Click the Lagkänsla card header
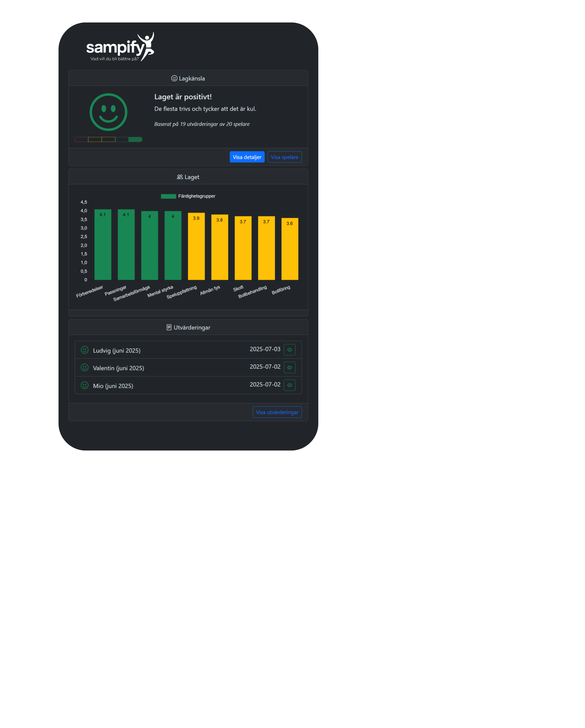Screen dimensions: 585x728 click(188, 78)
